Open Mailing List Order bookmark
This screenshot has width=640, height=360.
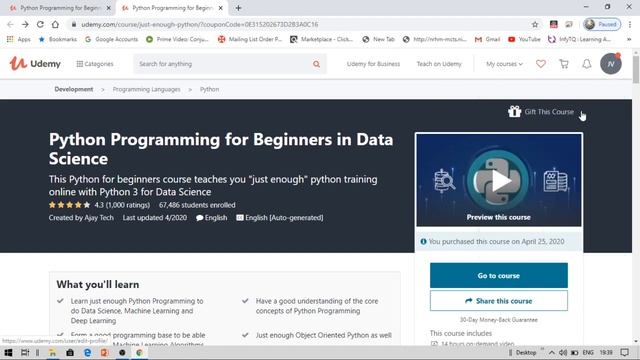click(x=250, y=39)
